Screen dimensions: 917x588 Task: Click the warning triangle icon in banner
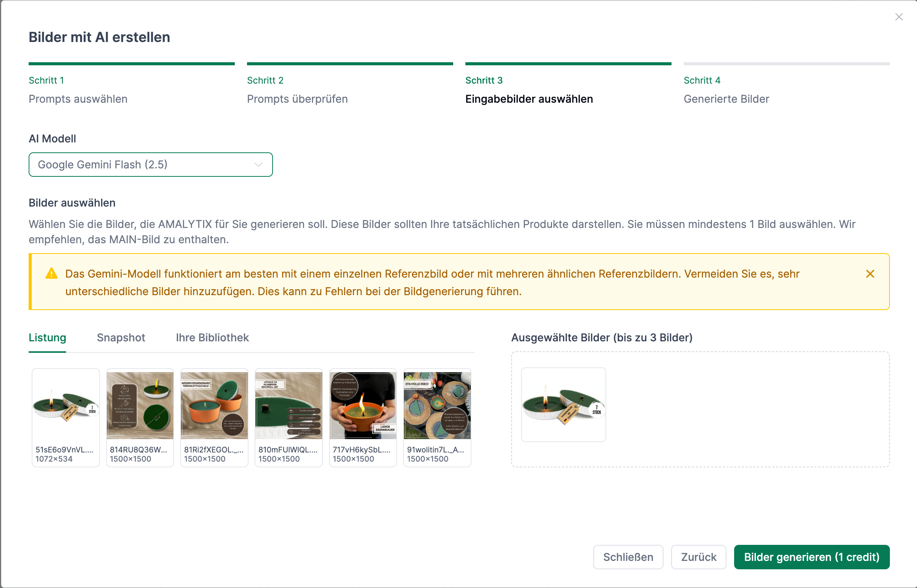coord(52,274)
